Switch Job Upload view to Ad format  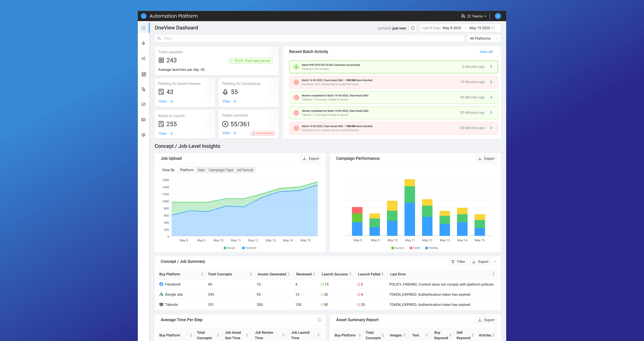[x=245, y=170]
